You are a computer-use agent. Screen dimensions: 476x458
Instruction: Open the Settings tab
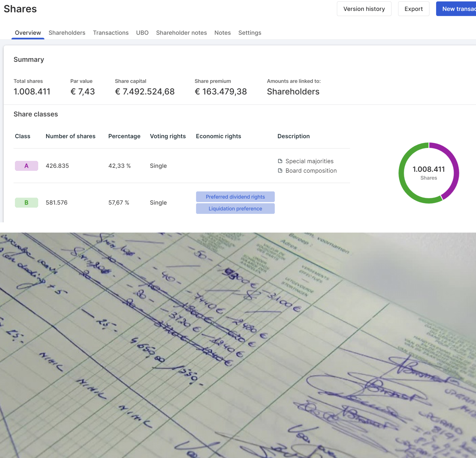coord(250,33)
